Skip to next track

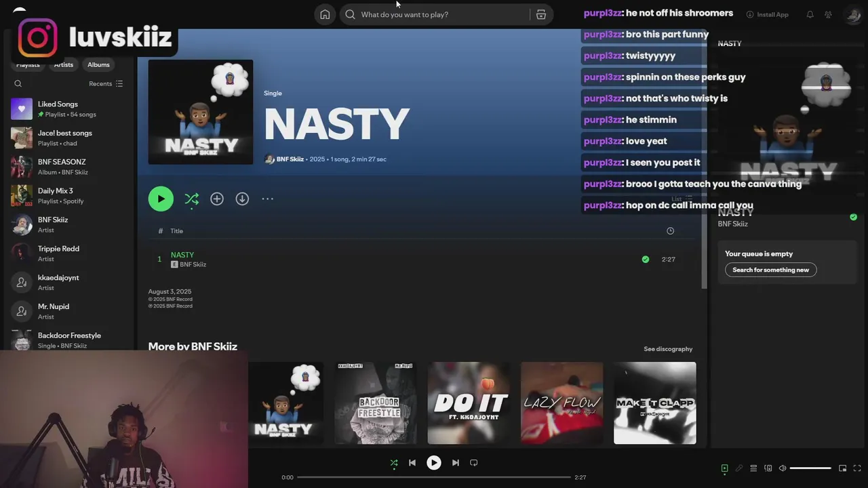pos(456,463)
